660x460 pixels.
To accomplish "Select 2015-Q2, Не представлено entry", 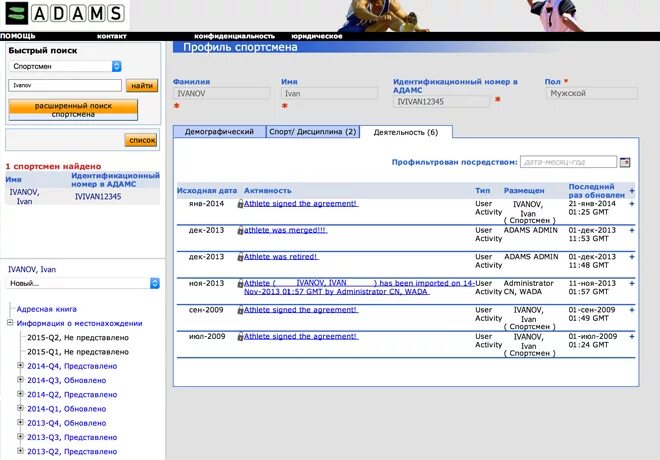I will pyautogui.click(x=78, y=338).
